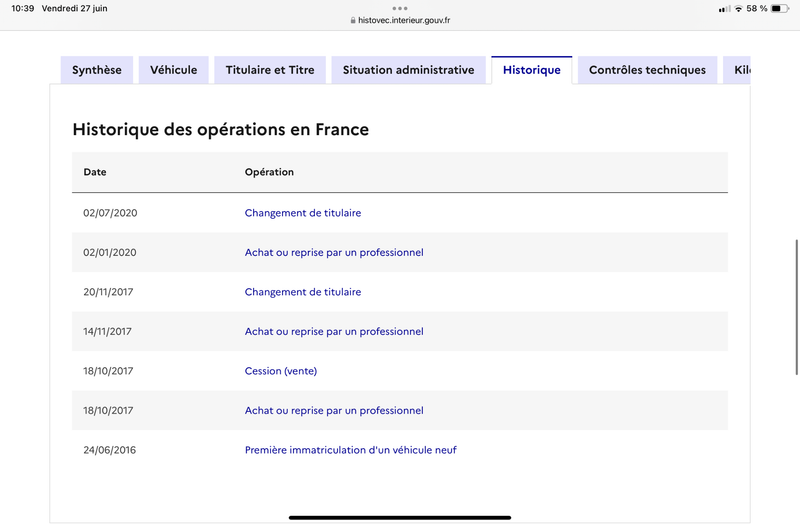Screen dimensions: 800x525
Task: Open Première immatriculation d'un véhicule neuf
Action: (351, 450)
